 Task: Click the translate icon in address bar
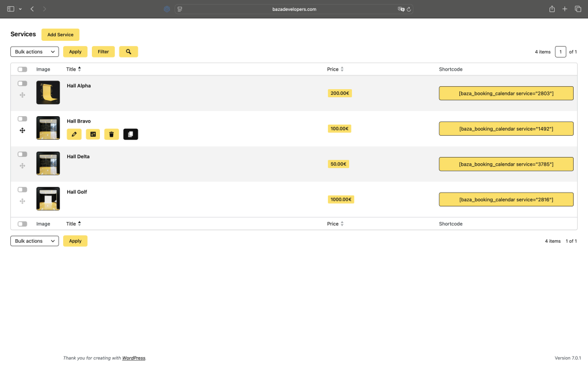pyautogui.click(x=401, y=9)
